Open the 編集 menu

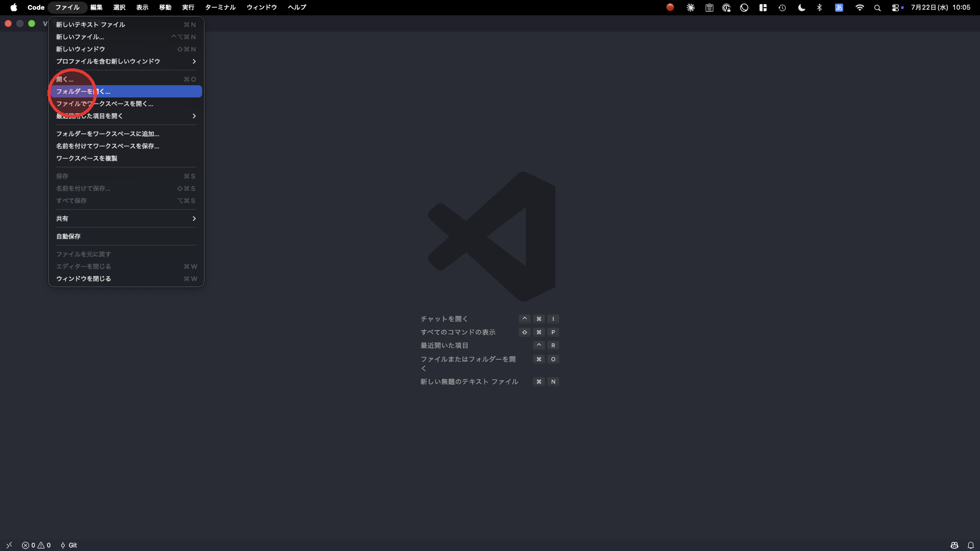click(x=96, y=7)
